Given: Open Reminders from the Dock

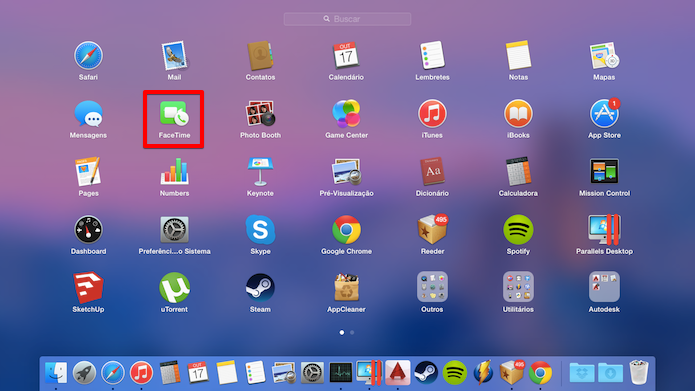Looking at the screenshot, I should (255, 372).
